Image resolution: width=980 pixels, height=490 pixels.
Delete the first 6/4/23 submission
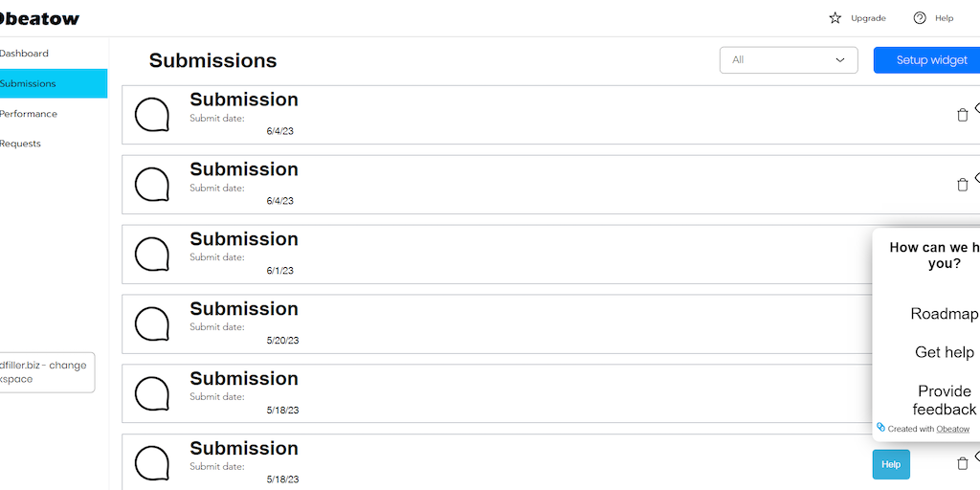(963, 115)
